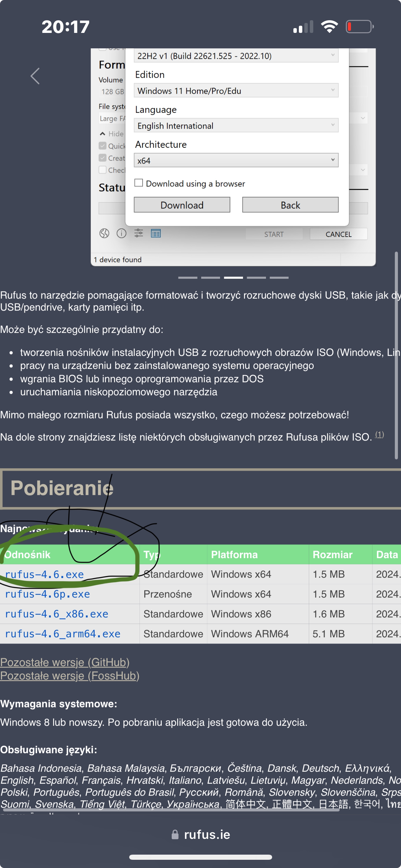
Task: Tap the cellular signal bars icon
Action: click(303, 27)
